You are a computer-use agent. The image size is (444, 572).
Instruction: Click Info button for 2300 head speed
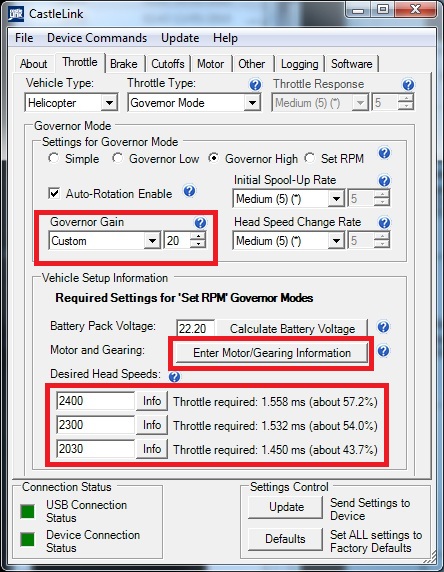pos(152,425)
